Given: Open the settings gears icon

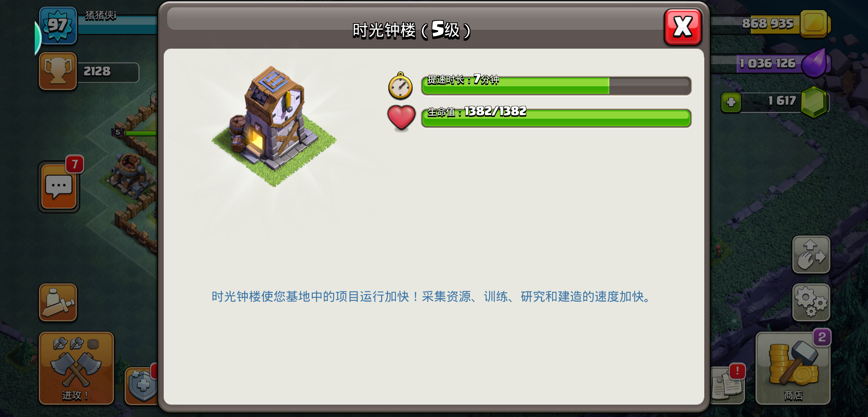Looking at the screenshot, I should [x=811, y=302].
